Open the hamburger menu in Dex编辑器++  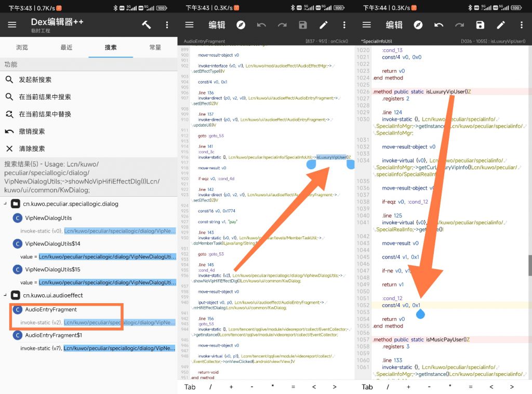(12, 25)
